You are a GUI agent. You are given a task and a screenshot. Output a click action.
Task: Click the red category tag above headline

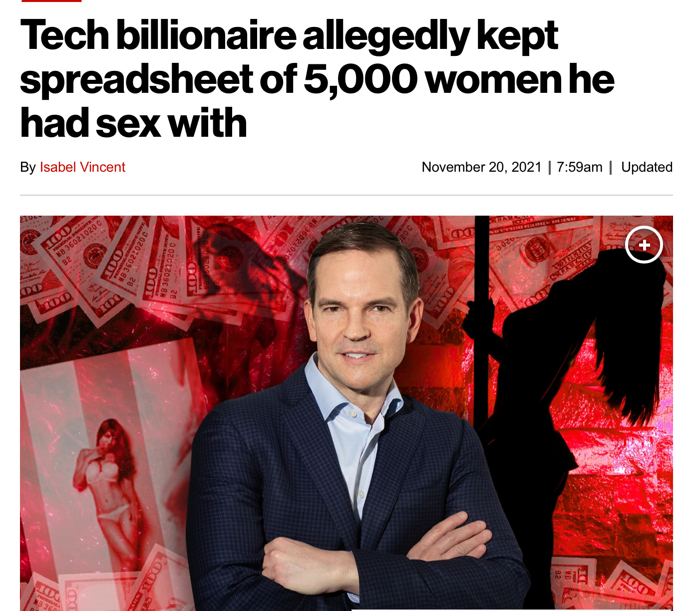point(51,1)
